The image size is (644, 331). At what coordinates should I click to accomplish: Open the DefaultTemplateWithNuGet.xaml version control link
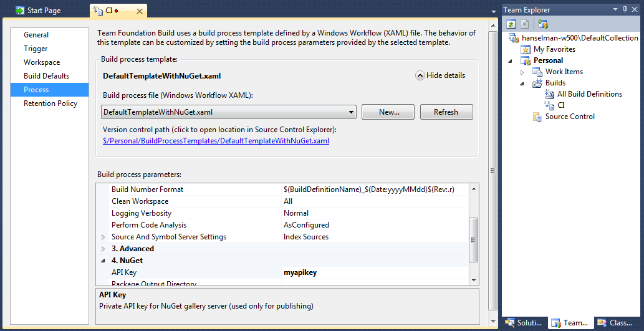216,141
